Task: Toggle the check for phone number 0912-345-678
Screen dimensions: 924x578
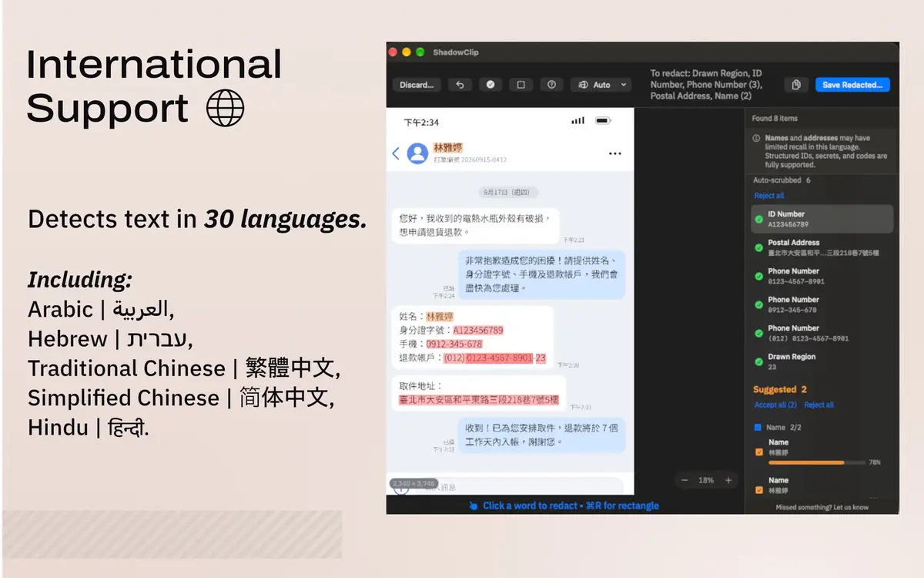Action: [759, 304]
